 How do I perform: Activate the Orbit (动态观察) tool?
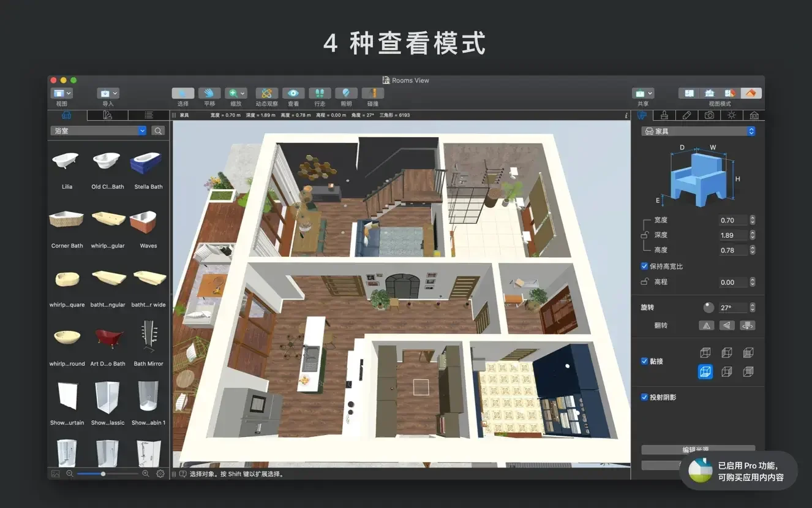tap(266, 93)
